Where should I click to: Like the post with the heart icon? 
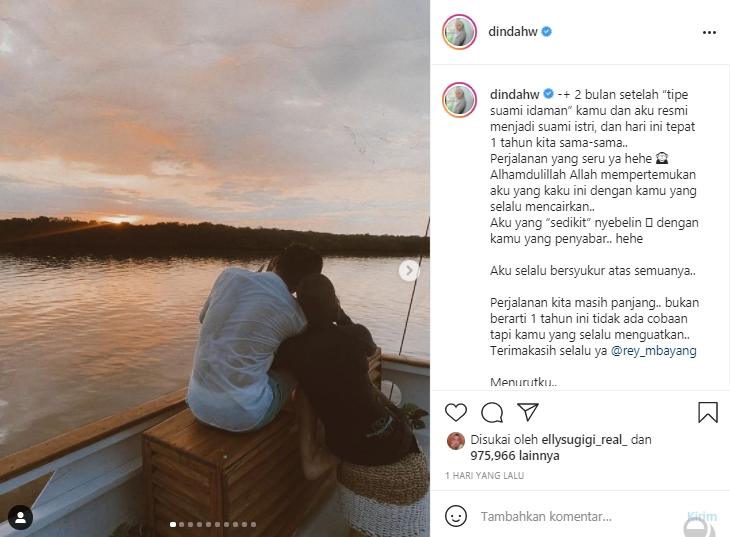click(x=456, y=412)
